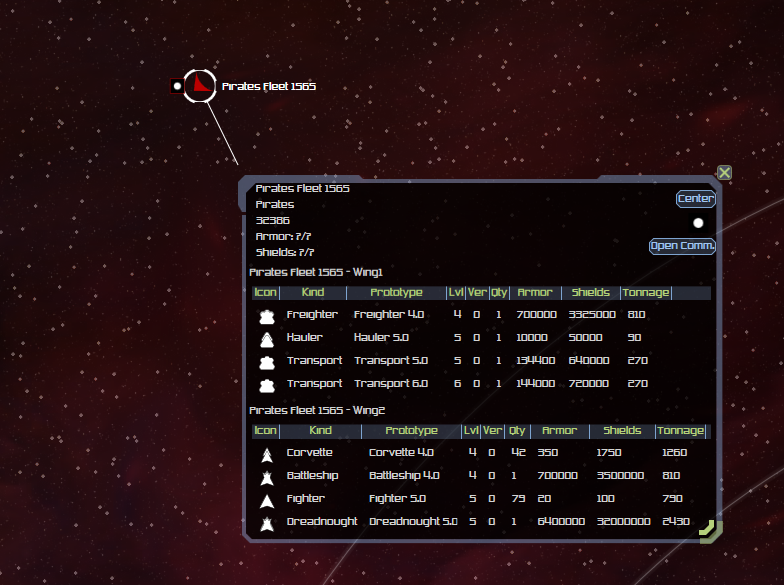This screenshot has width=784, height=585.
Task: Select the Transport 6.0 row icon
Action: pos(267,386)
